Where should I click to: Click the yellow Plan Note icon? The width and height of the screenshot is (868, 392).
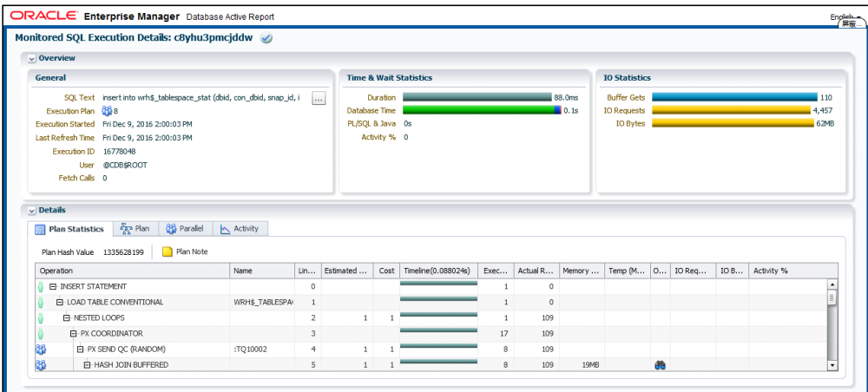(x=168, y=252)
